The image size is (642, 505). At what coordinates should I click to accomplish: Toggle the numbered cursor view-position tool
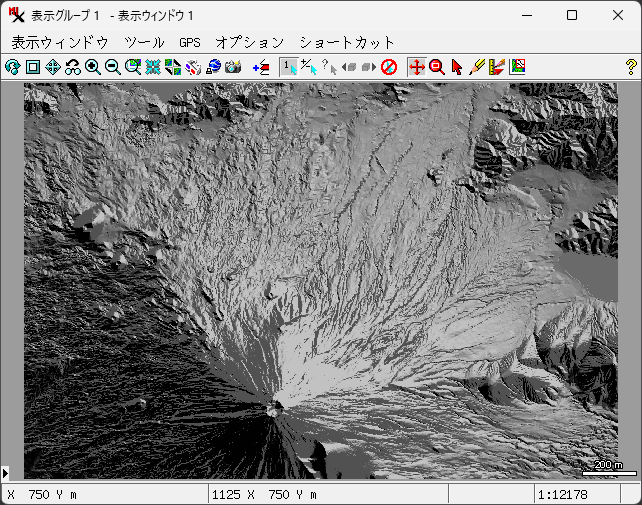288,67
